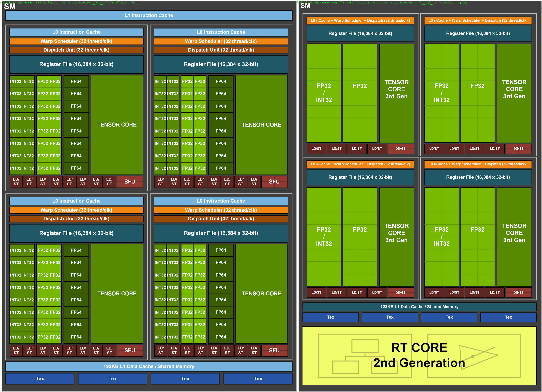Toggle the Warp Scheduler (32 thread/clk) bar
Screen dimensions: 542x392
click(76, 41)
